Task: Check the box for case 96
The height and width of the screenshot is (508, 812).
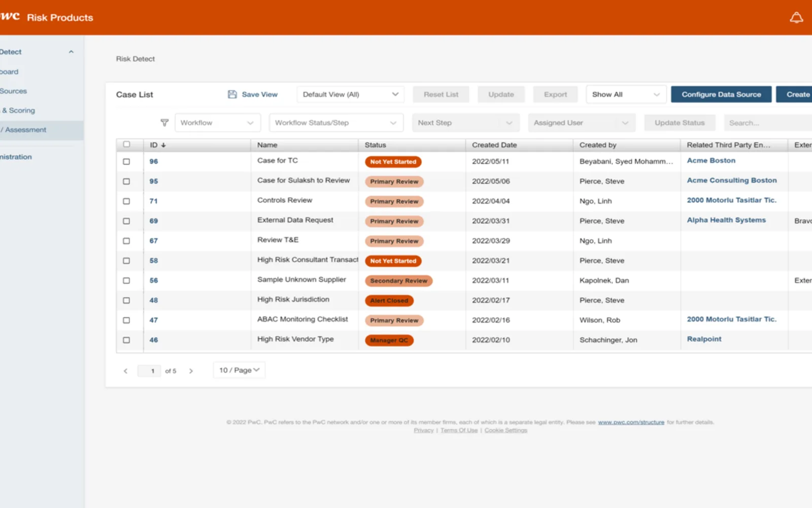Action: click(126, 162)
